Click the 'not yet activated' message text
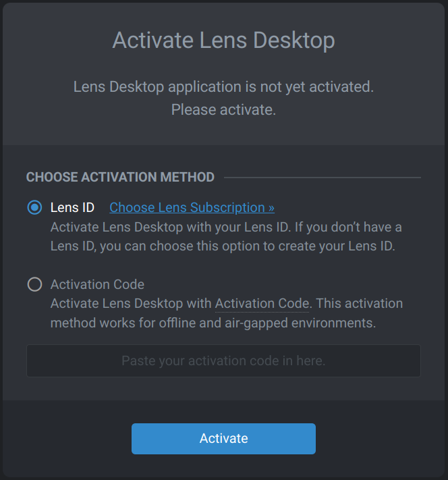 tap(224, 86)
